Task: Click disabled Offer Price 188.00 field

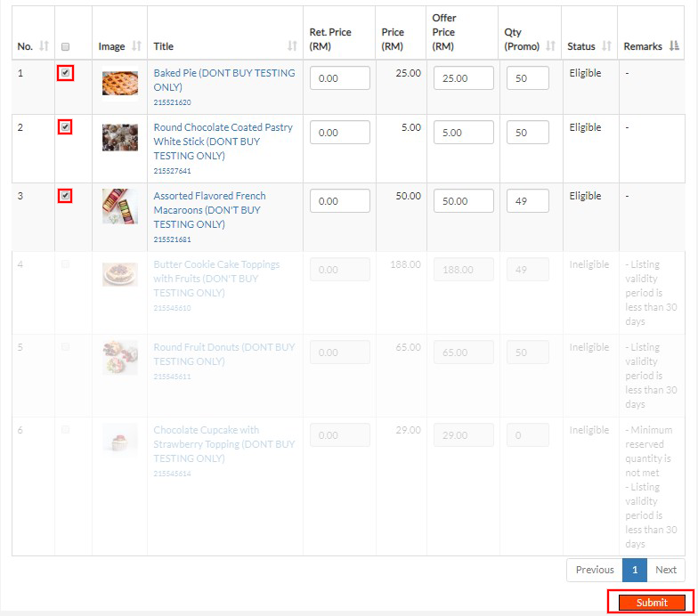Action: tap(463, 269)
